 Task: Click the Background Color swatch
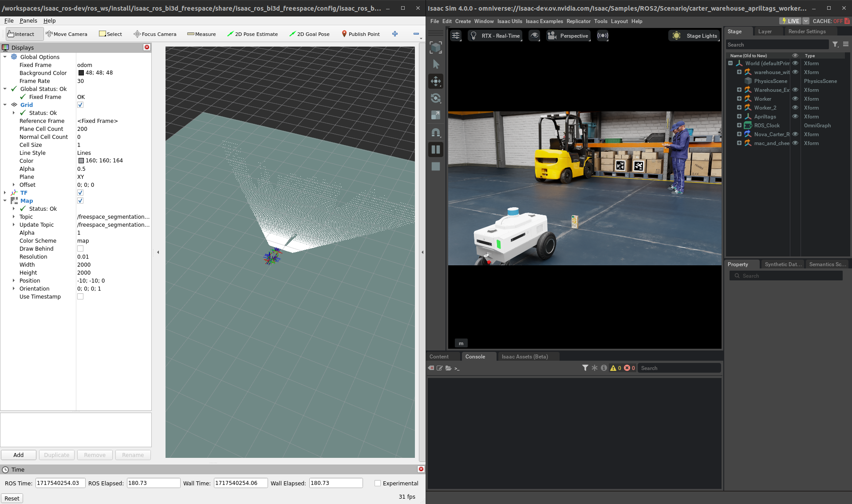[81, 73]
